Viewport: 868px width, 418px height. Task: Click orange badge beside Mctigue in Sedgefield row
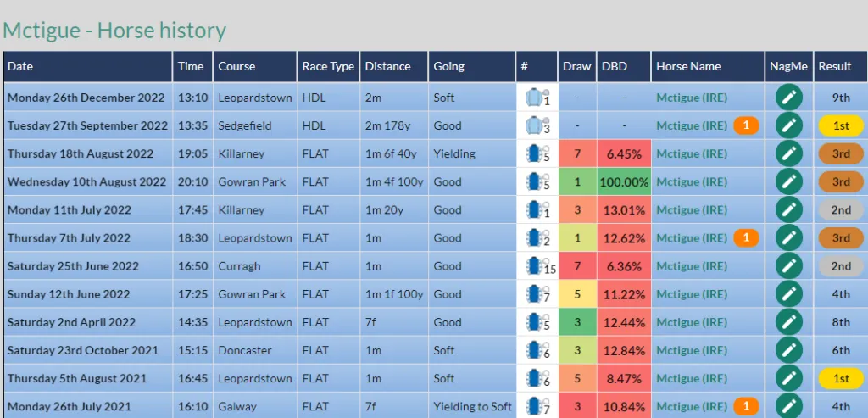pyautogui.click(x=746, y=125)
